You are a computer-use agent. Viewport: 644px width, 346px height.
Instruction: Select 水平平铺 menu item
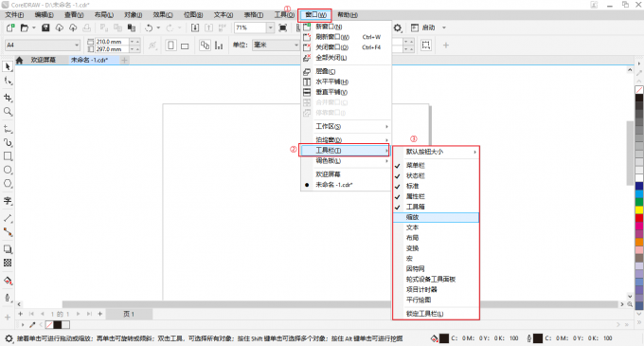(346, 82)
